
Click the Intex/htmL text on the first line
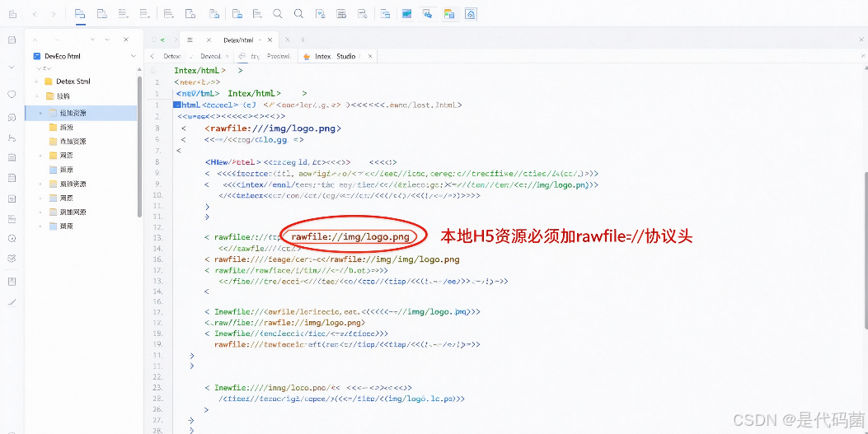pos(199,70)
